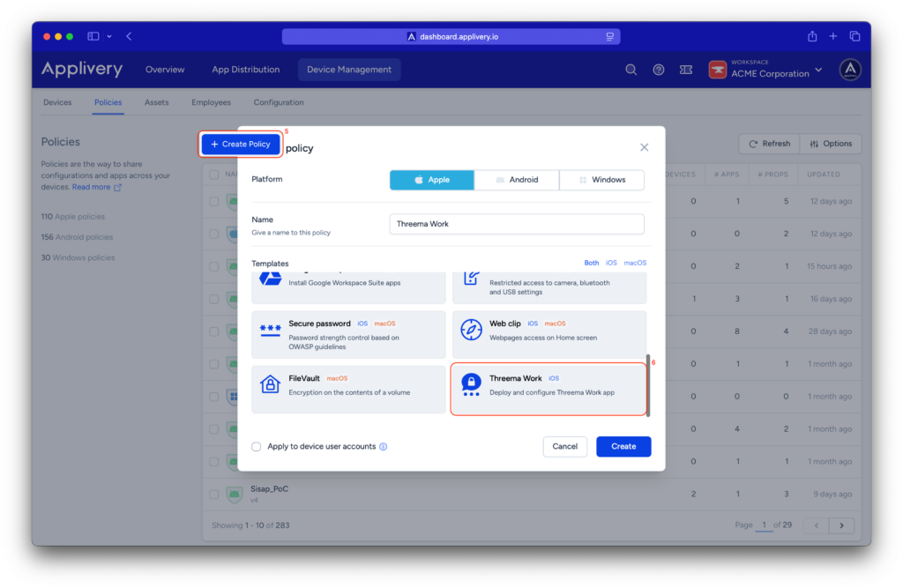Click the ACME Corporation workspace logo

(x=718, y=70)
